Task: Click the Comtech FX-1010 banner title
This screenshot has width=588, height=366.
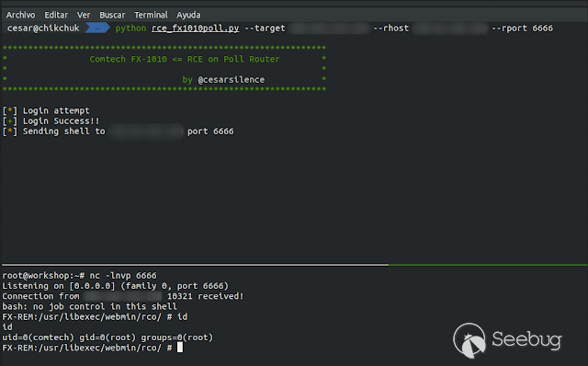Action: (x=184, y=59)
